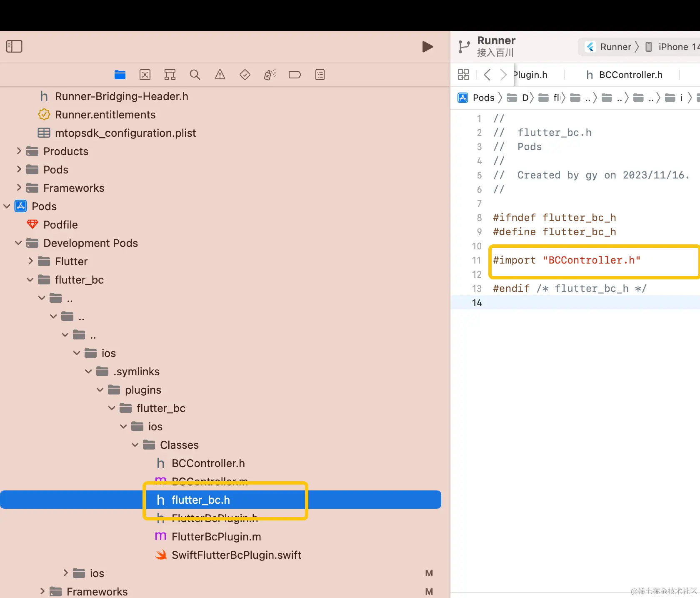Collapse the plugins folder
This screenshot has width=700, height=598.
pos(100,389)
